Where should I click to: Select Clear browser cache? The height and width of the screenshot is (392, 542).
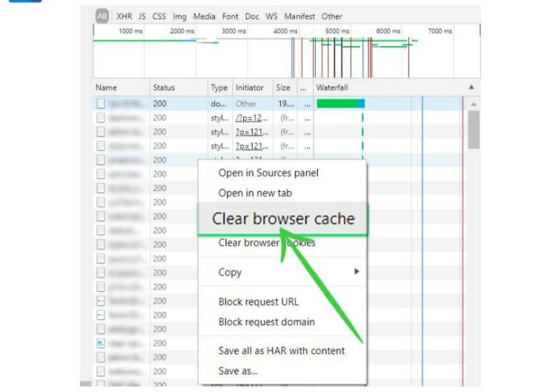(283, 219)
